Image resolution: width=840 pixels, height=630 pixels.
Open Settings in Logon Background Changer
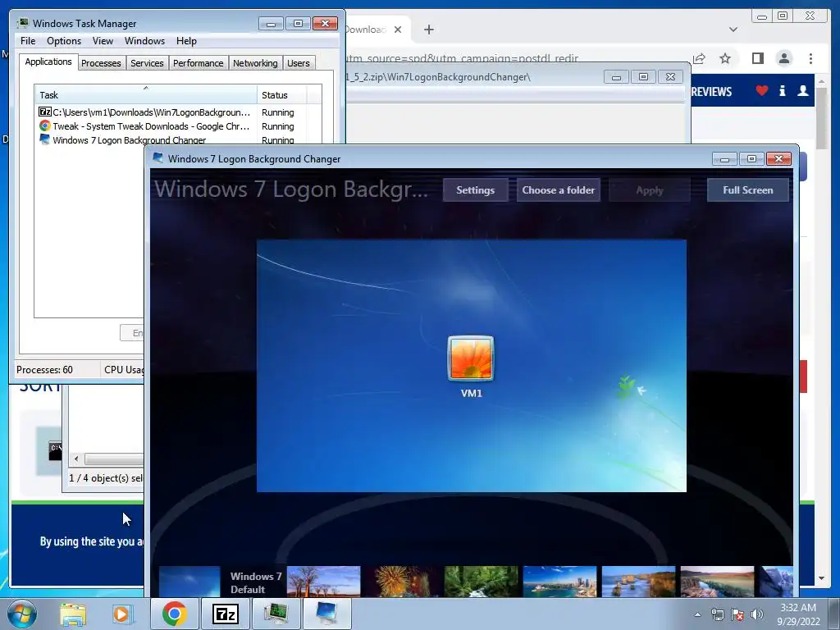point(475,190)
